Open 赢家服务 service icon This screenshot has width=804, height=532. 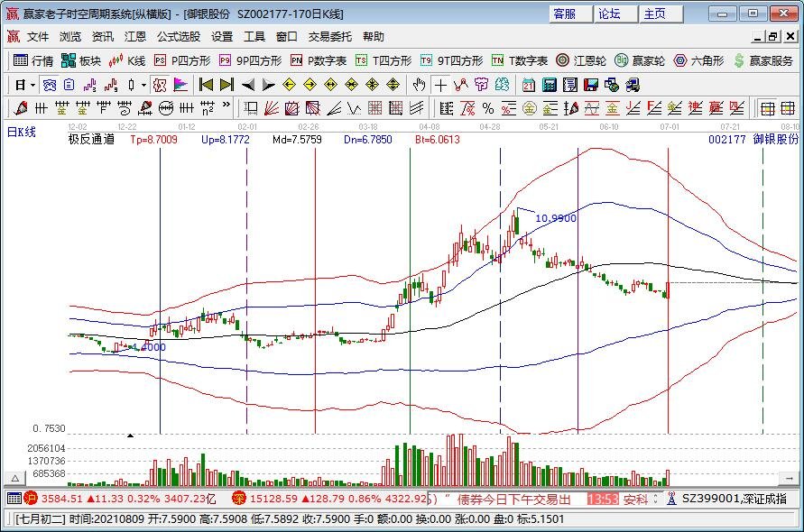pos(763,60)
